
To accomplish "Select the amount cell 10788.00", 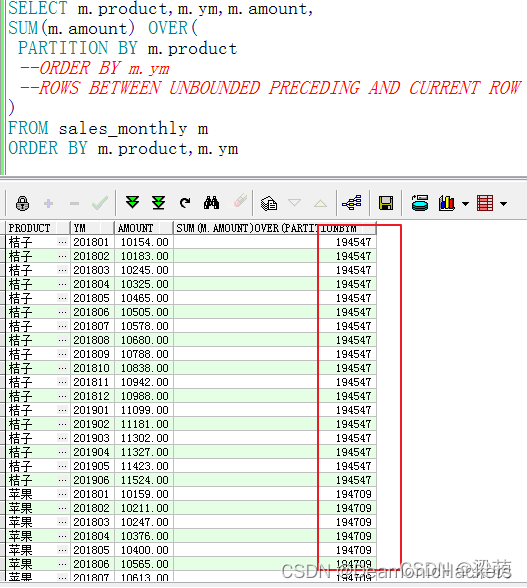I will pyautogui.click(x=144, y=354).
